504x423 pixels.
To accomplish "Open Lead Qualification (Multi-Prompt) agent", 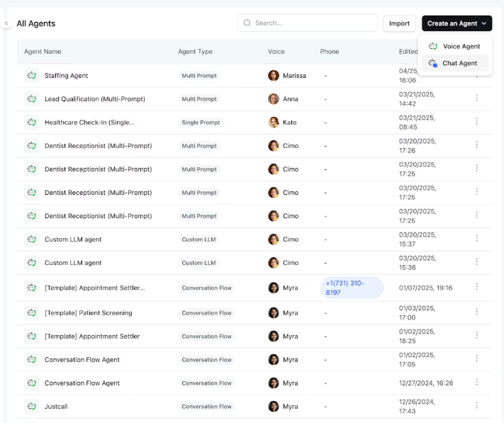I will tap(95, 99).
